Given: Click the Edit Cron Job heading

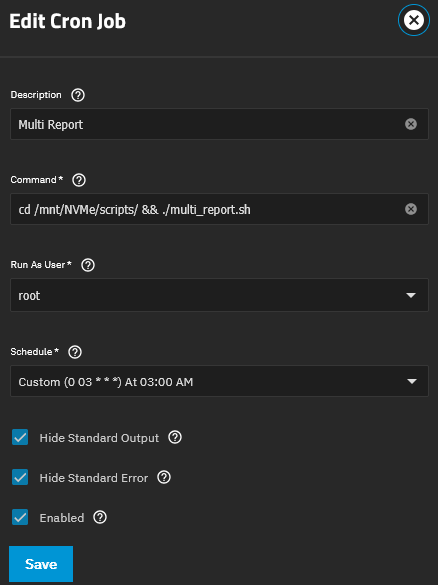Looking at the screenshot, I should pos(68,21).
